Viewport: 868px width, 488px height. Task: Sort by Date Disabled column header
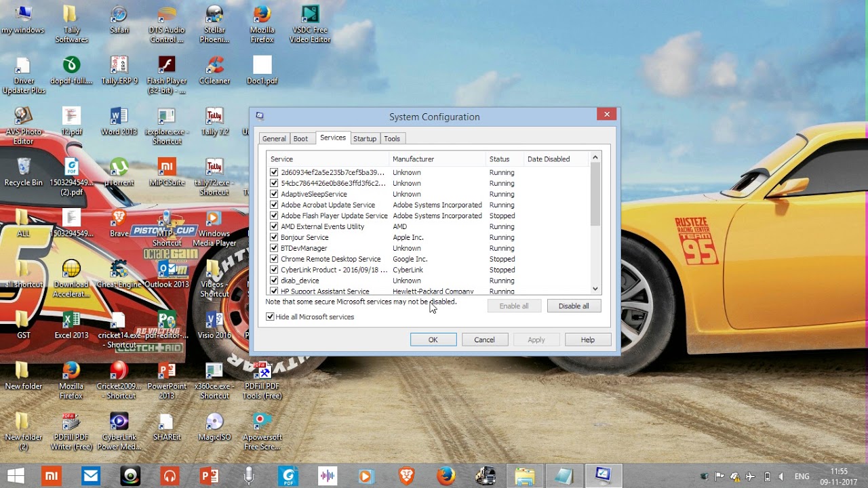point(557,159)
